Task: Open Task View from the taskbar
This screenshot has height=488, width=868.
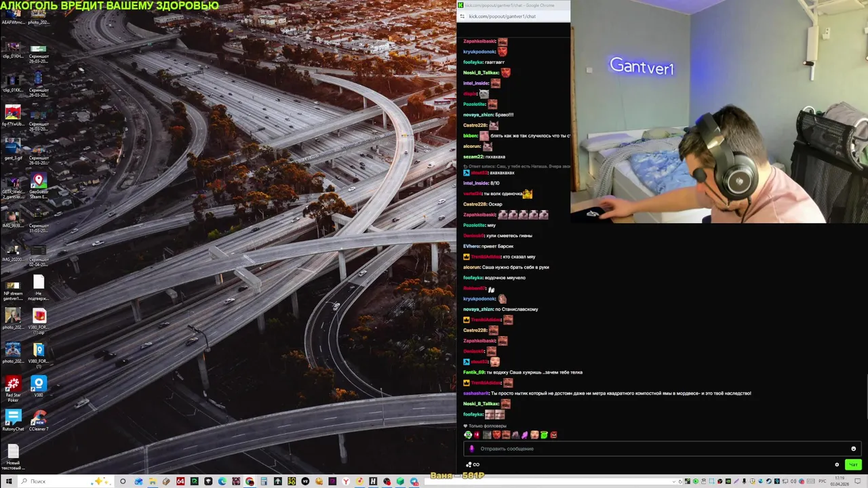Action: click(123, 481)
